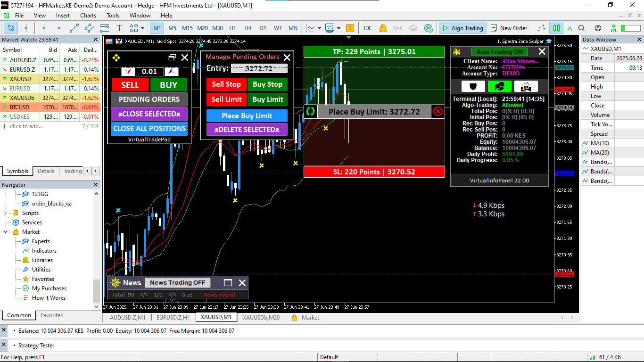Switch to the M15 timeframe
This screenshot has height=362, width=644.
tap(187, 28)
